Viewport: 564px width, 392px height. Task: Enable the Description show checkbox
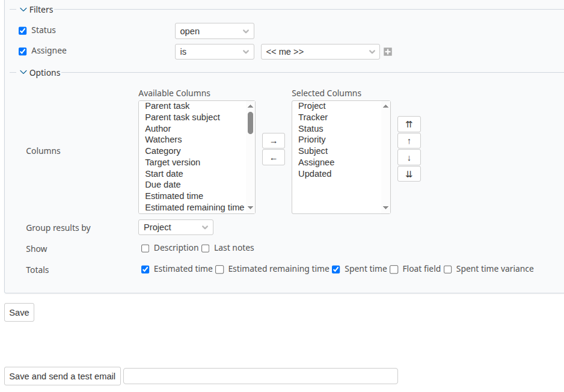pyautogui.click(x=146, y=248)
